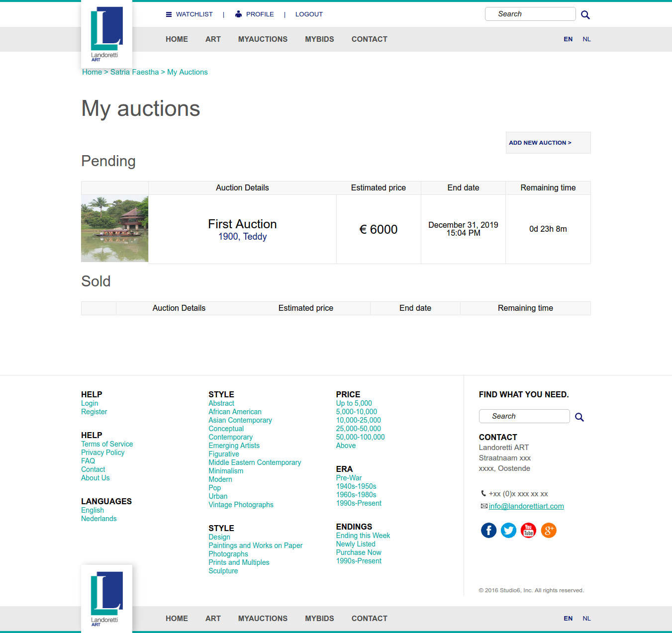Viewport: 672px width, 633px height.
Task: Click the info@landorettiart.com email link
Action: [x=526, y=506]
